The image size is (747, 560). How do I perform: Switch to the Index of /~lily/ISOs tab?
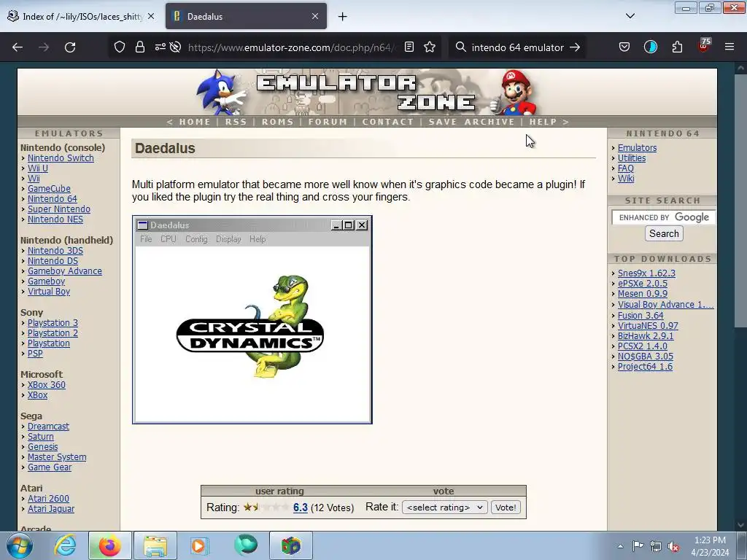[81, 16]
